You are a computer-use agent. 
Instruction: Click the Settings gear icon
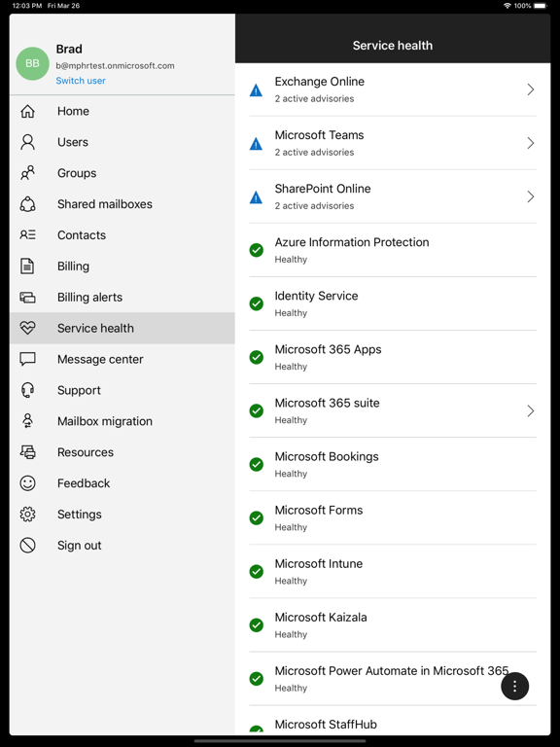pyautogui.click(x=27, y=514)
